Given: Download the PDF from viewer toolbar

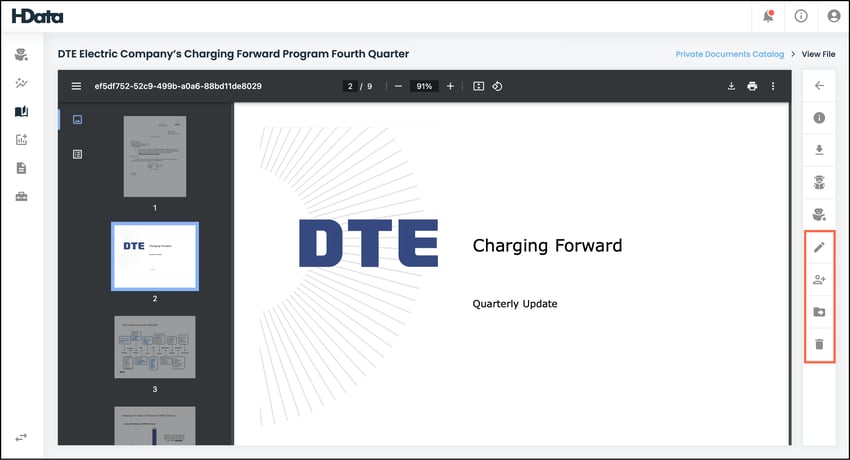Looking at the screenshot, I should point(731,86).
